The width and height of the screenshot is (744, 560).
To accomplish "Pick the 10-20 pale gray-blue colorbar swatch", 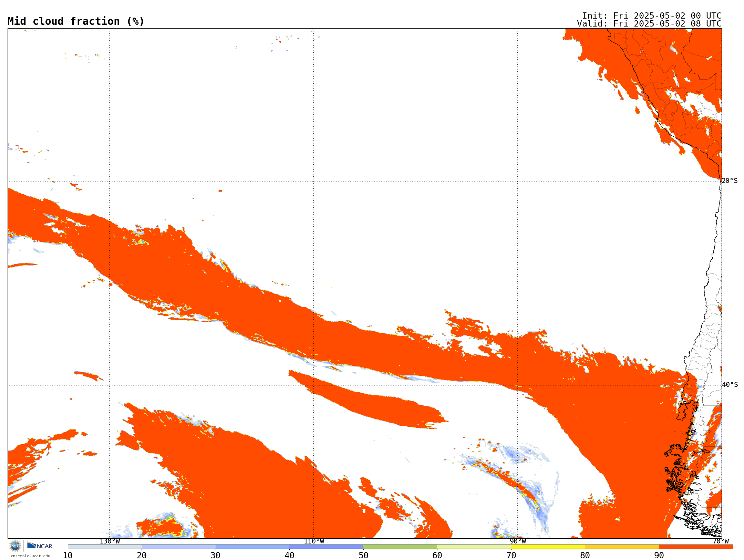I will (x=105, y=547).
